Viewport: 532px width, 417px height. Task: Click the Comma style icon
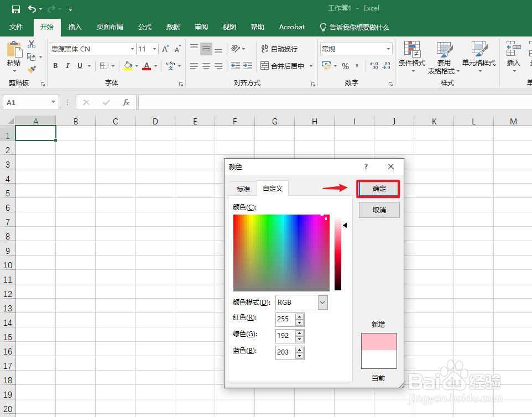pyautogui.click(x=357, y=66)
